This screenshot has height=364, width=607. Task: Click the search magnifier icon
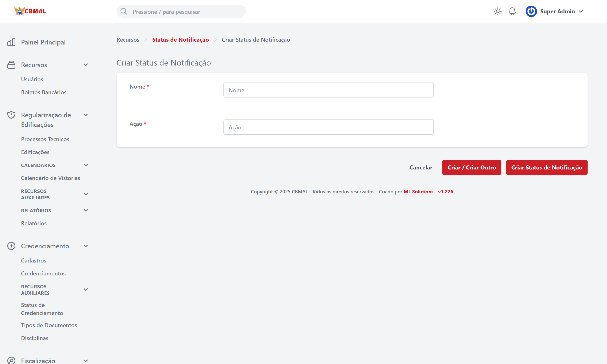pyautogui.click(x=124, y=11)
